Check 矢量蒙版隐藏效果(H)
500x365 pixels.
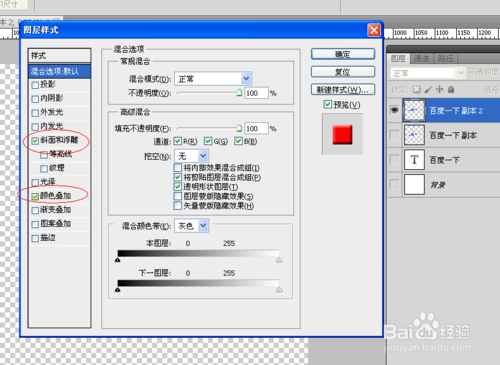(x=178, y=206)
